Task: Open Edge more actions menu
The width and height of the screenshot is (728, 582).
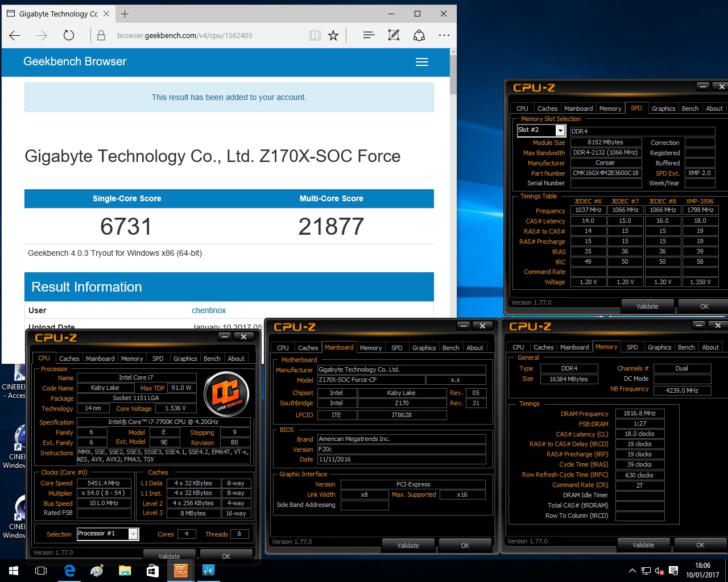Action: [444, 35]
